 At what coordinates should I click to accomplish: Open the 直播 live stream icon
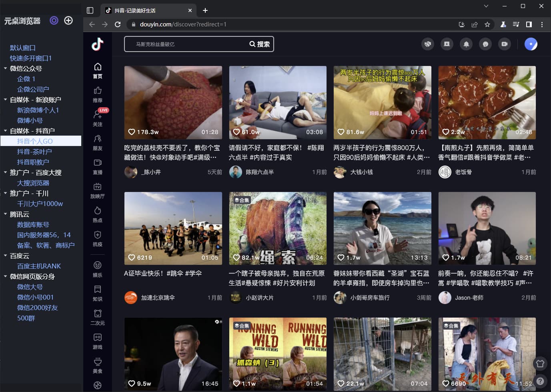[x=97, y=166]
